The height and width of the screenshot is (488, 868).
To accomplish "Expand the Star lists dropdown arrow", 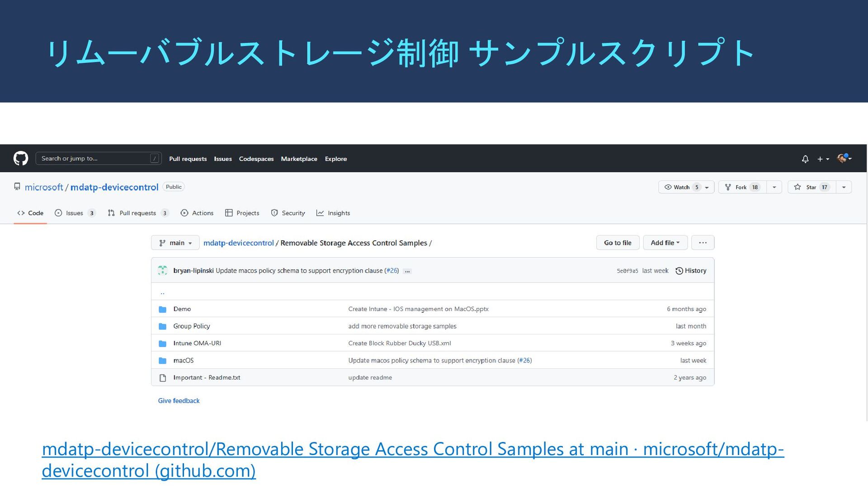I will click(844, 187).
